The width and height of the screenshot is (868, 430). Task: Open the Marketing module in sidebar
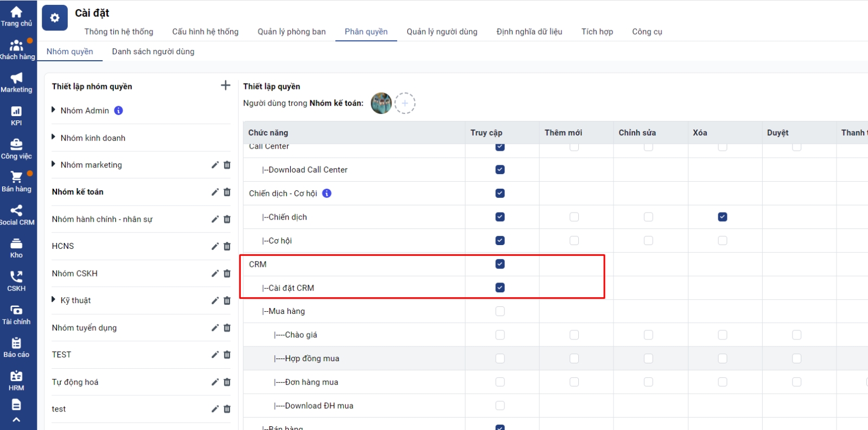tap(16, 82)
